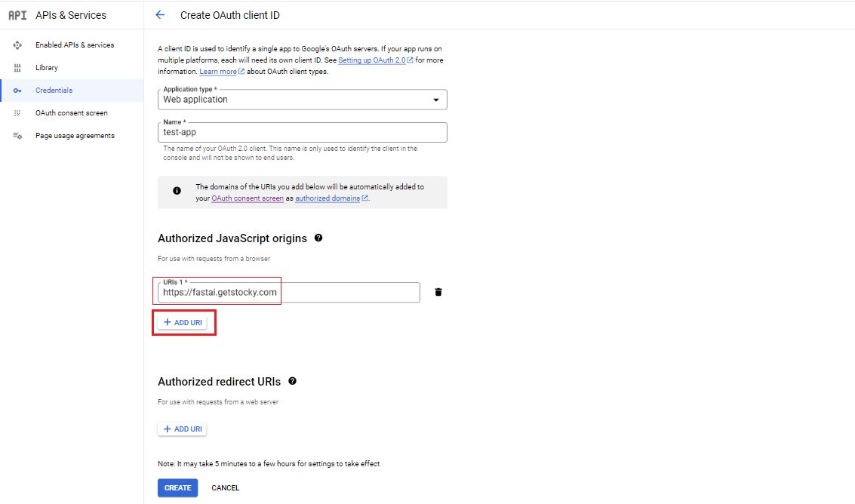The image size is (855, 504).
Task: Select Library in the left navigation
Action: [x=47, y=68]
